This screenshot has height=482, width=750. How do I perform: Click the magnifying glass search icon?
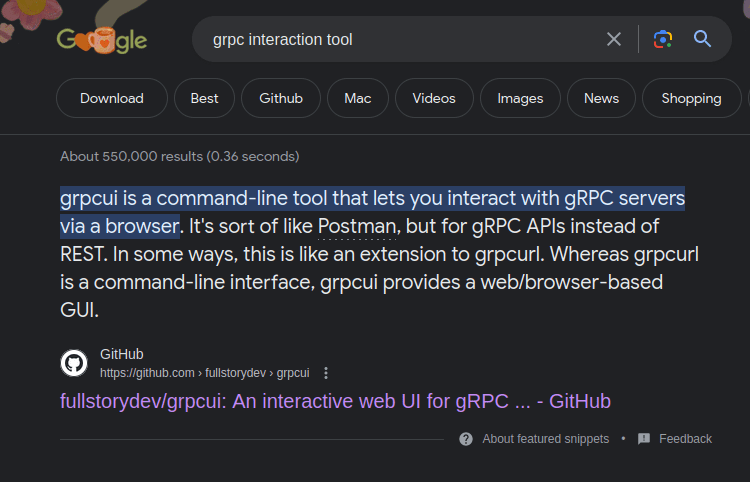(702, 39)
